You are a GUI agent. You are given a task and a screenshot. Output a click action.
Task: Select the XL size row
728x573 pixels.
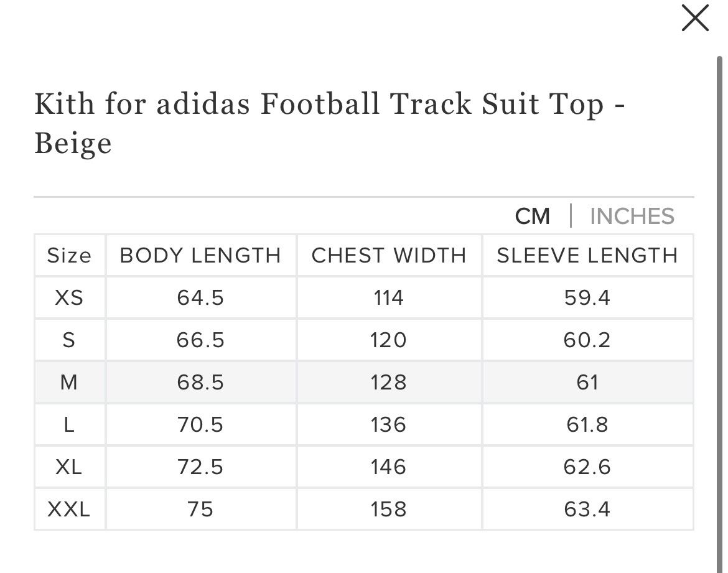(x=364, y=467)
